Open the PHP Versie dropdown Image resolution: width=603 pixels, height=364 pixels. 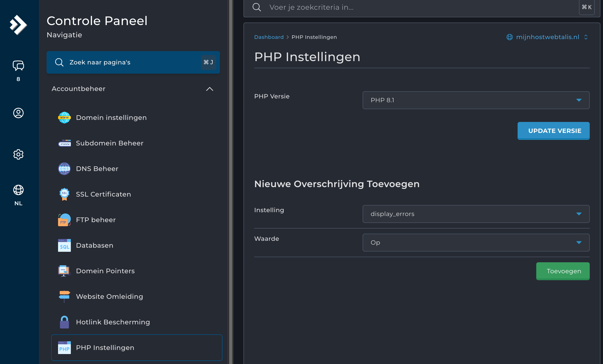[x=476, y=100]
